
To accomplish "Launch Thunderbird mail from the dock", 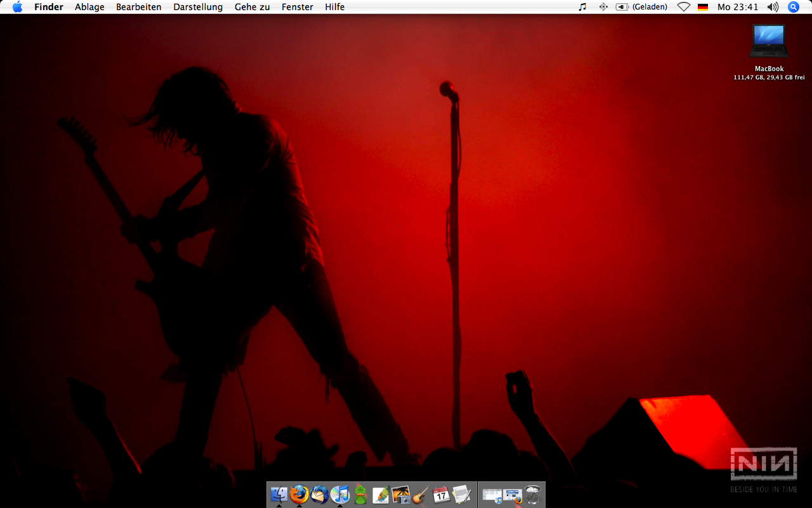I will point(319,494).
